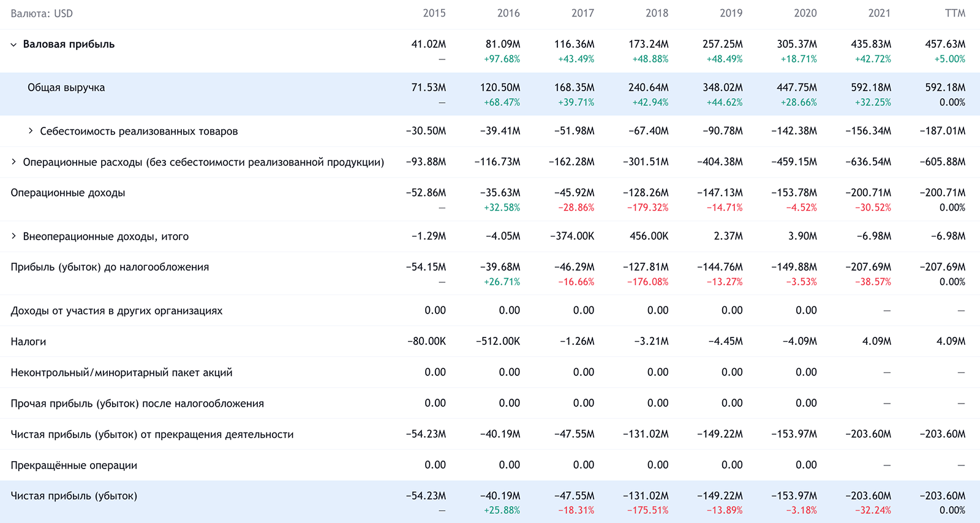
Task: Click pretax value −144.76M
Action: (x=720, y=267)
